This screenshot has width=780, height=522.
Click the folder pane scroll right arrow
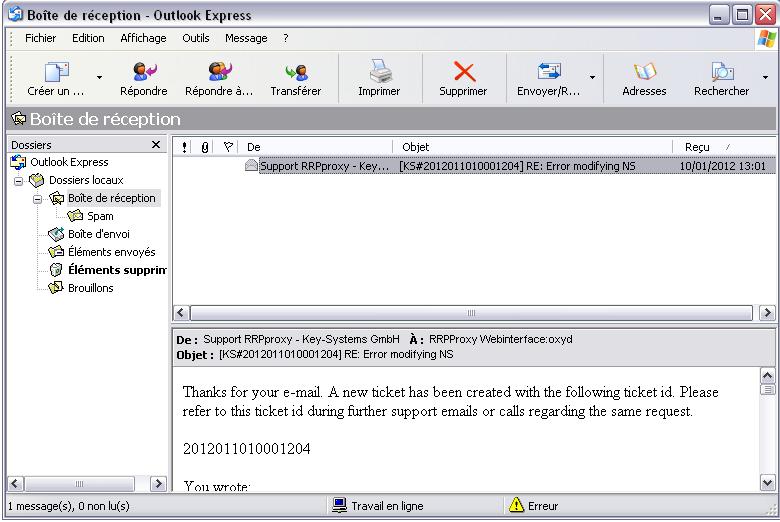click(158, 483)
